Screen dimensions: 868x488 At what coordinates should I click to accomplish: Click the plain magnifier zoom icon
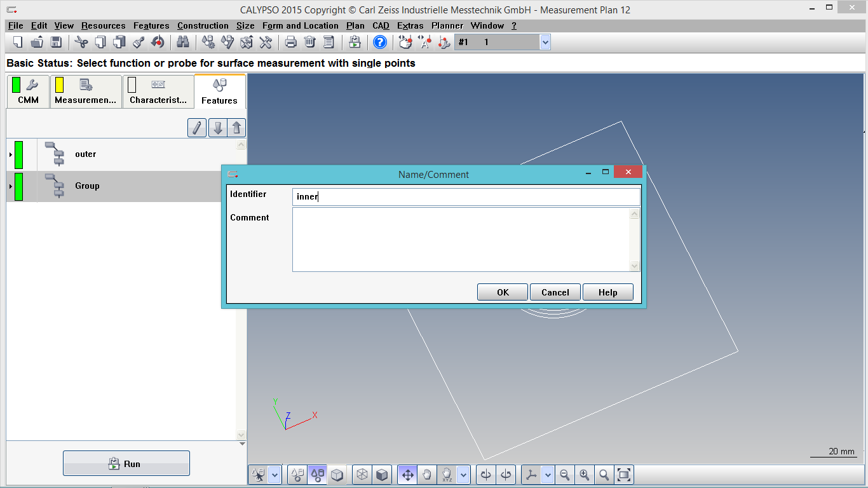[604, 475]
